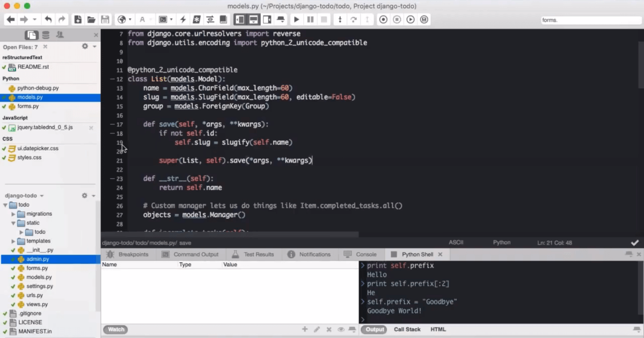The image size is (644, 338).
Task: Close the left sidebar pane
Action: pyautogui.click(x=96, y=35)
